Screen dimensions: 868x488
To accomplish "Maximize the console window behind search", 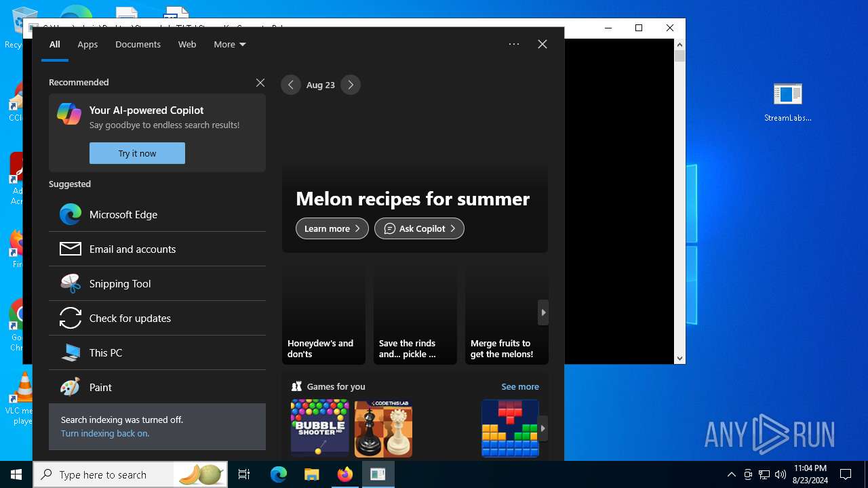I will (x=639, y=28).
